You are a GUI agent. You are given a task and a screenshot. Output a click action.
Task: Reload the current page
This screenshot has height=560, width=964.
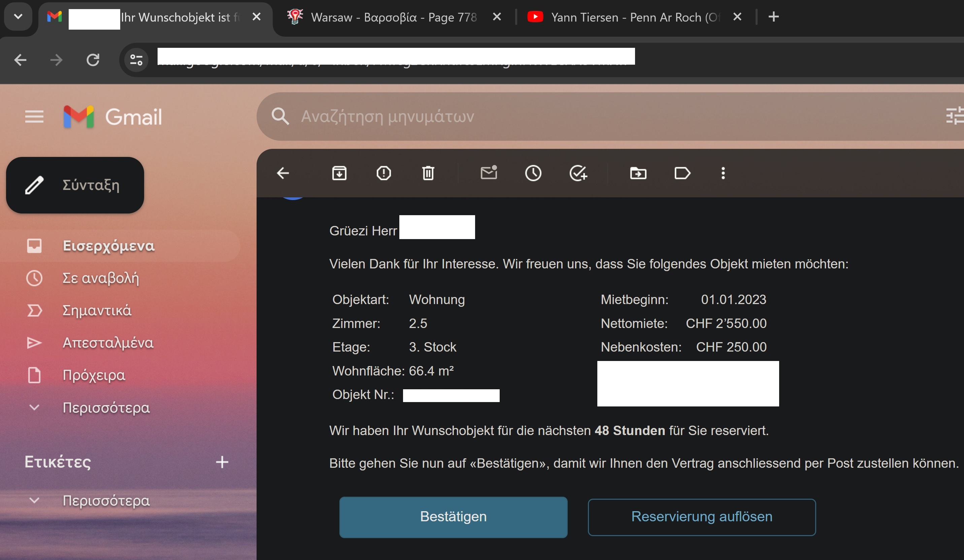(x=93, y=60)
